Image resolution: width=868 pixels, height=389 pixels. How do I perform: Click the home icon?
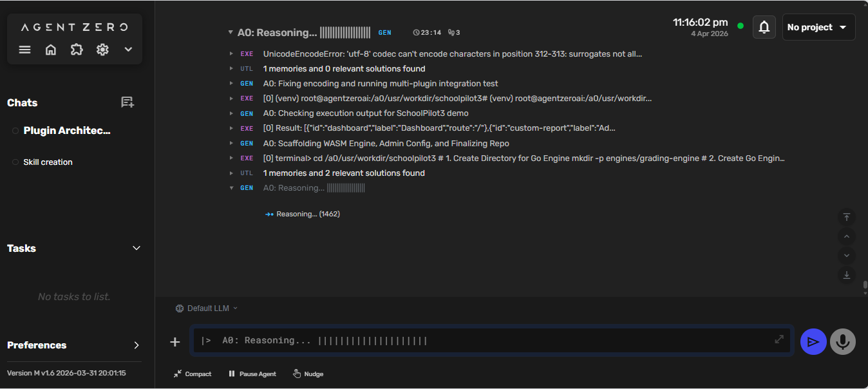coord(51,50)
